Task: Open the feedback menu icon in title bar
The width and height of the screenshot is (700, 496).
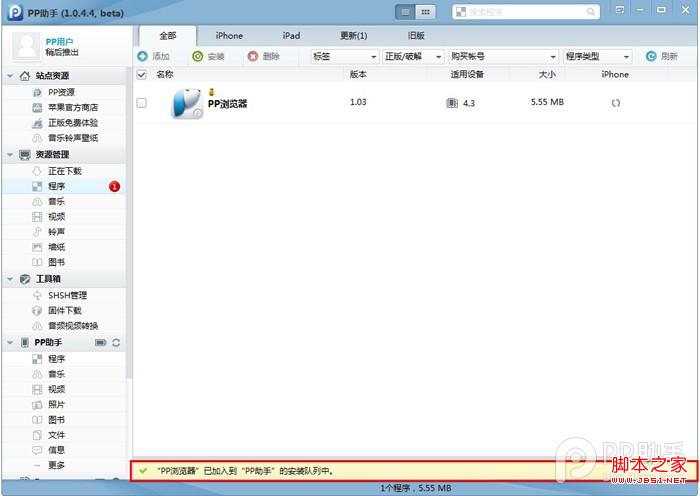Action: tap(620, 10)
